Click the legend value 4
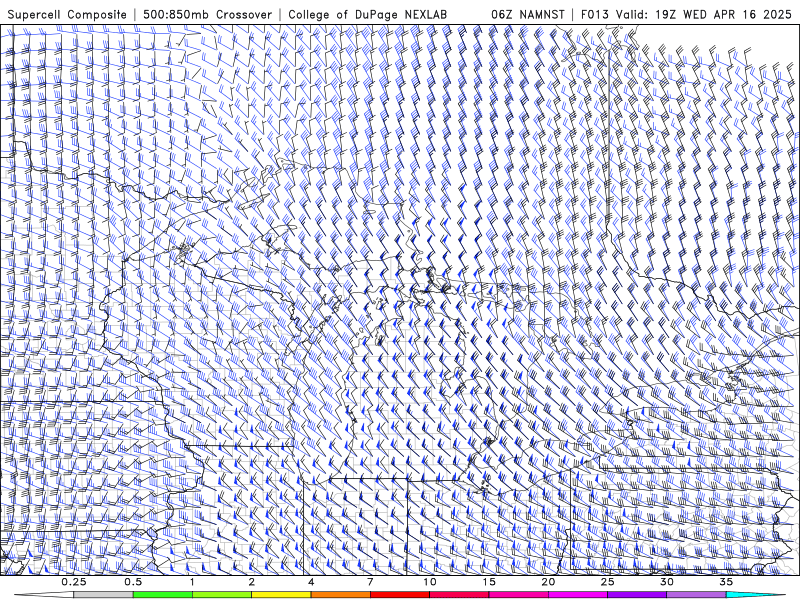This screenshot has height=600, width=800. coord(311,582)
